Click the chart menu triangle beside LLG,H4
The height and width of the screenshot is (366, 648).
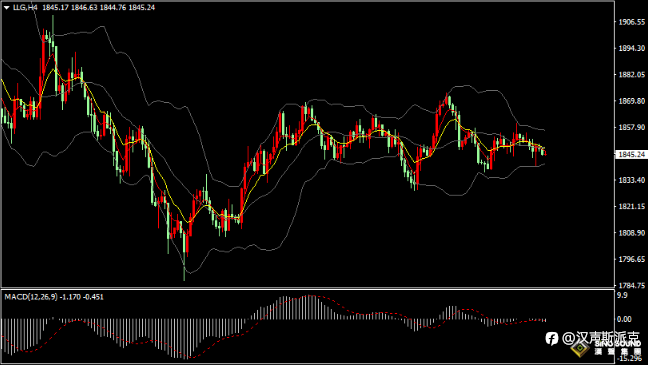(7, 7)
